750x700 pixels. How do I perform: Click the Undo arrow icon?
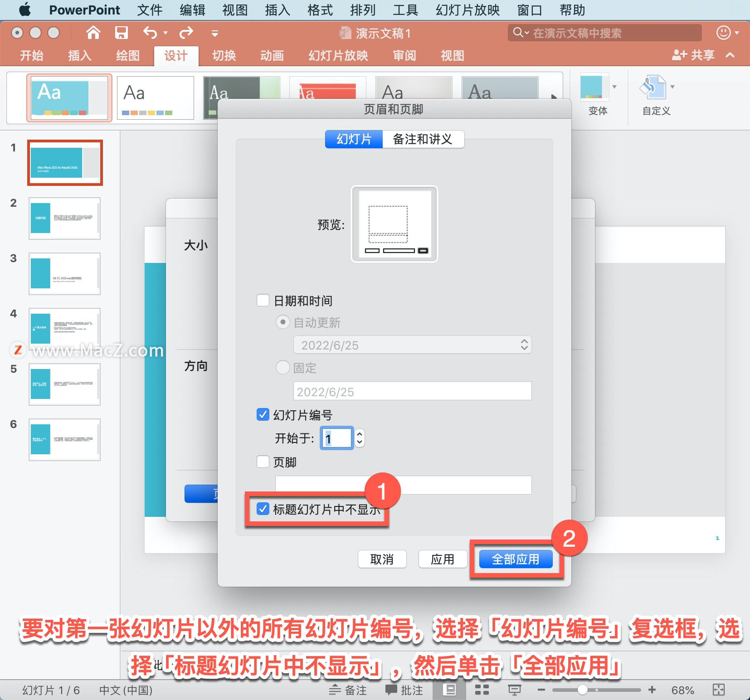click(x=150, y=33)
